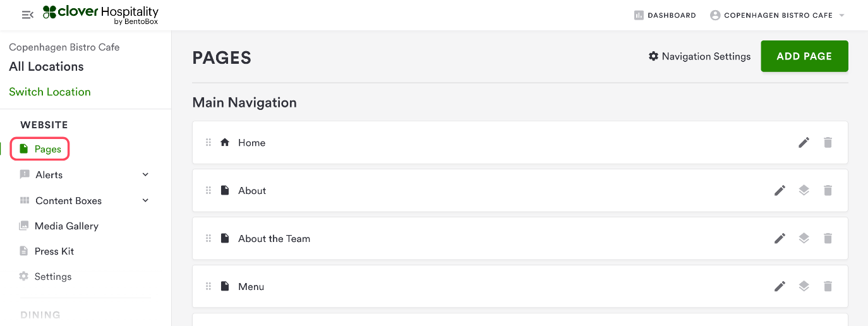Expand the Content Boxes submenu chevron

click(x=145, y=201)
